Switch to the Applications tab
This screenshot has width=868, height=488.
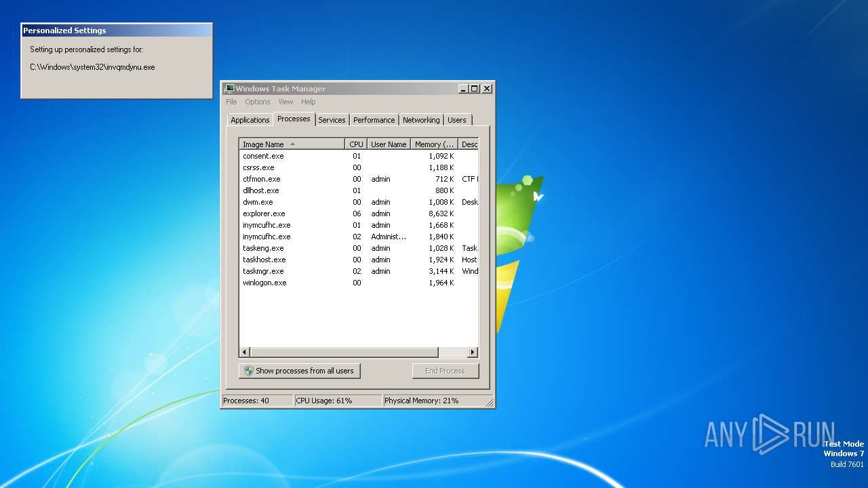[x=250, y=120]
